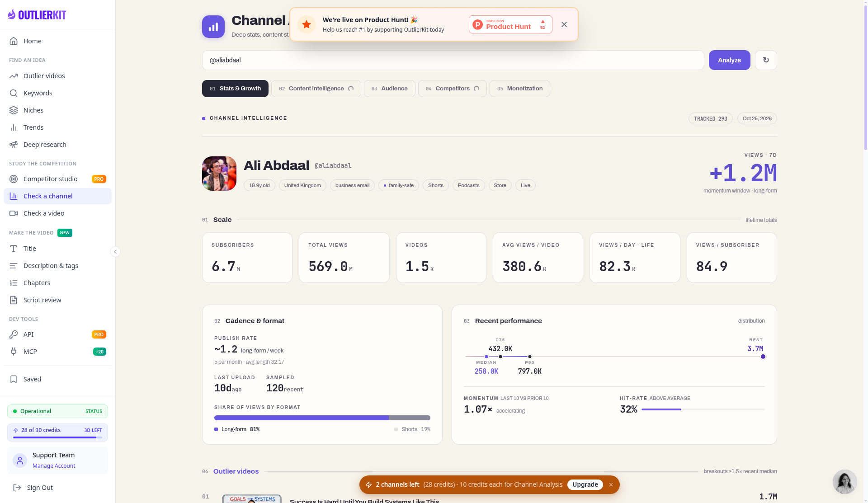Select the Stats & Growth tab
This screenshot has width=868, height=503.
(235, 89)
